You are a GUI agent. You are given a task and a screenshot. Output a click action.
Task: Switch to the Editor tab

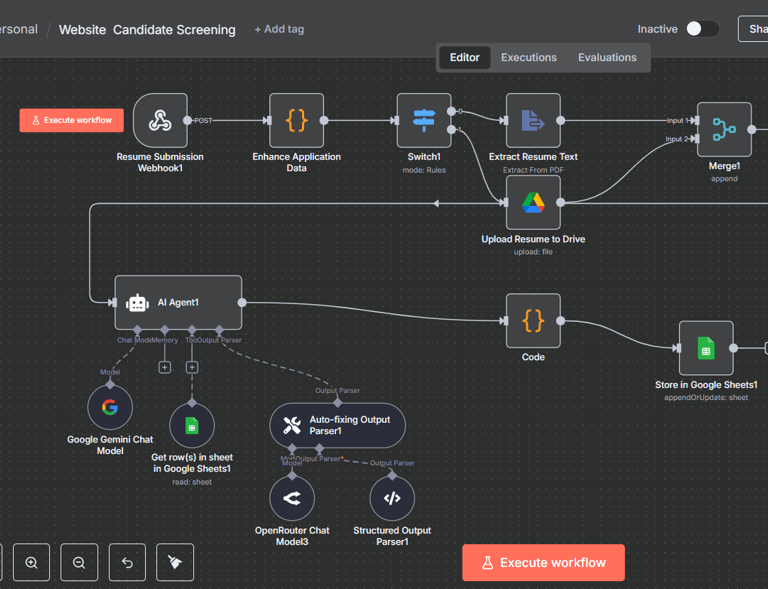(x=464, y=57)
